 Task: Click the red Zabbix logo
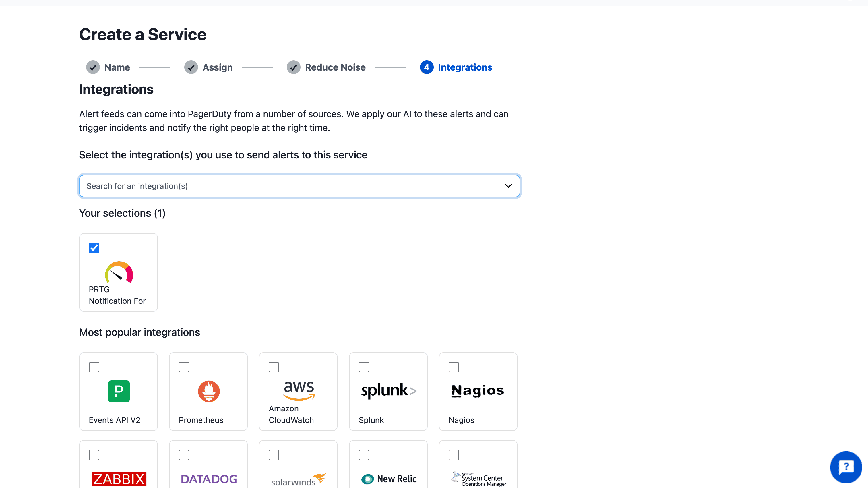point(119,479)
